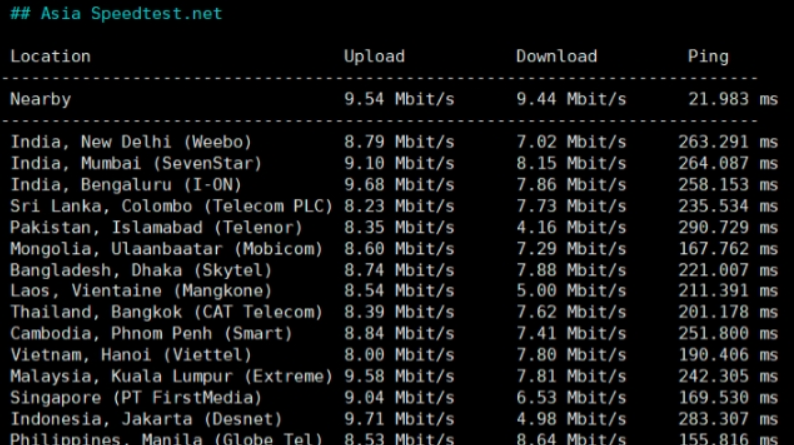Click Jakarta download 4.98 Mbit/s

(571, 419)
